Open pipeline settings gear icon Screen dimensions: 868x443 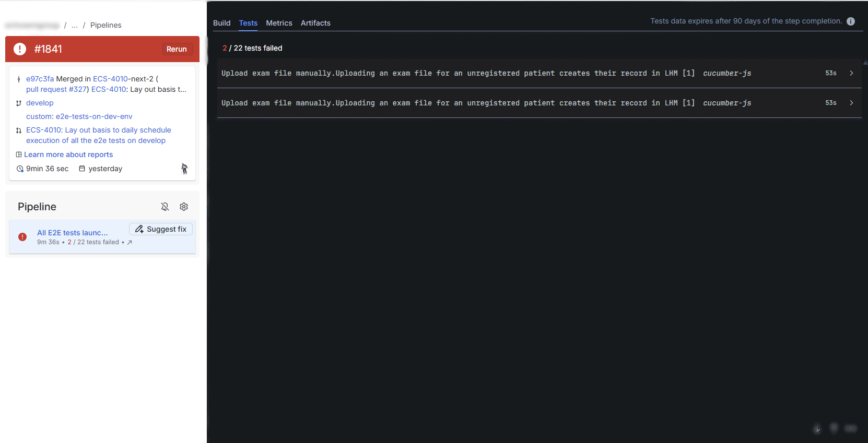coord(184,207)
